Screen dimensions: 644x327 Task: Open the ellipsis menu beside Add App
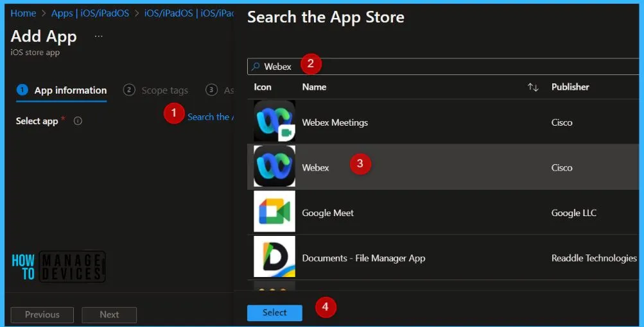[99, 36]
